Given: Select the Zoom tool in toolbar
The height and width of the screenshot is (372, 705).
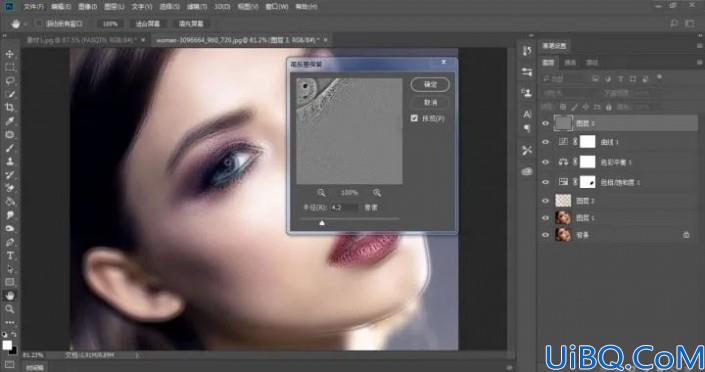Looking at the screenshot, I should [9, 309].
